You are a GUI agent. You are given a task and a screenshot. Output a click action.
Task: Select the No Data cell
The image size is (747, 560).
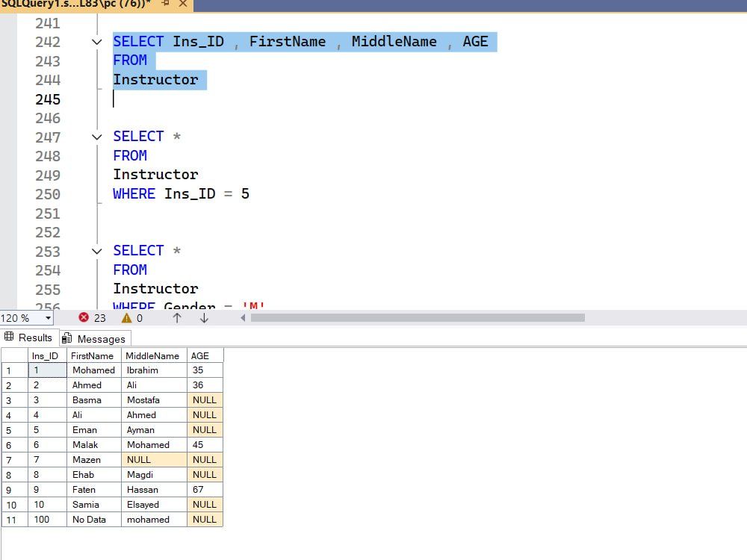(94, 520)
